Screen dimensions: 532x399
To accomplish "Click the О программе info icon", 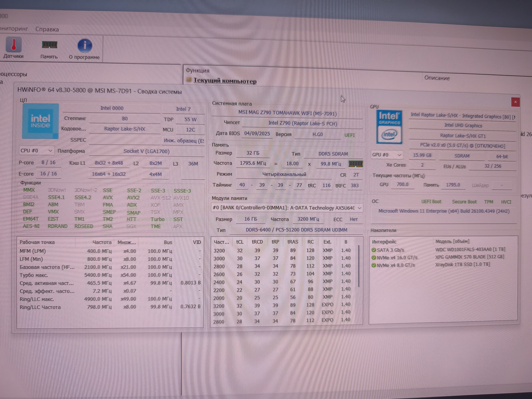I will pos(85,46).
